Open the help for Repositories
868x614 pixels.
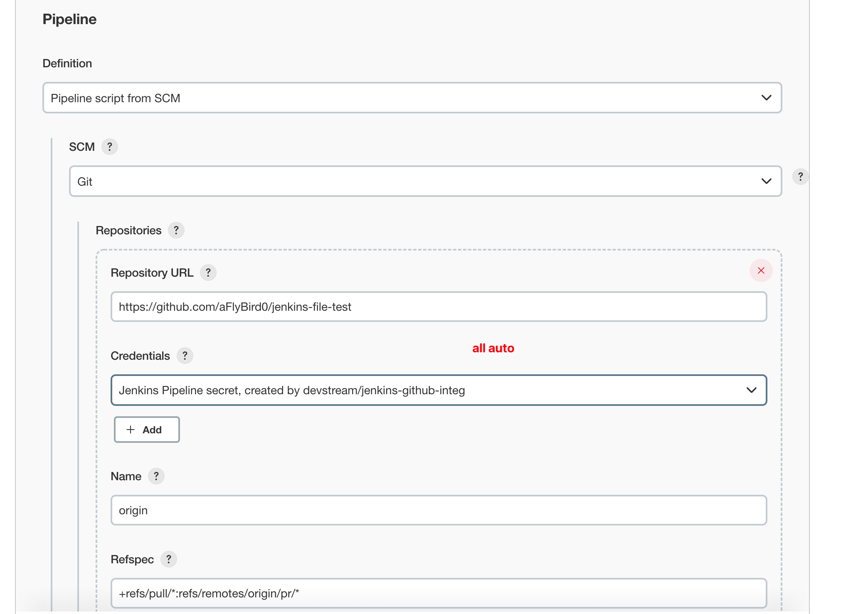click(x=176, y=230)
